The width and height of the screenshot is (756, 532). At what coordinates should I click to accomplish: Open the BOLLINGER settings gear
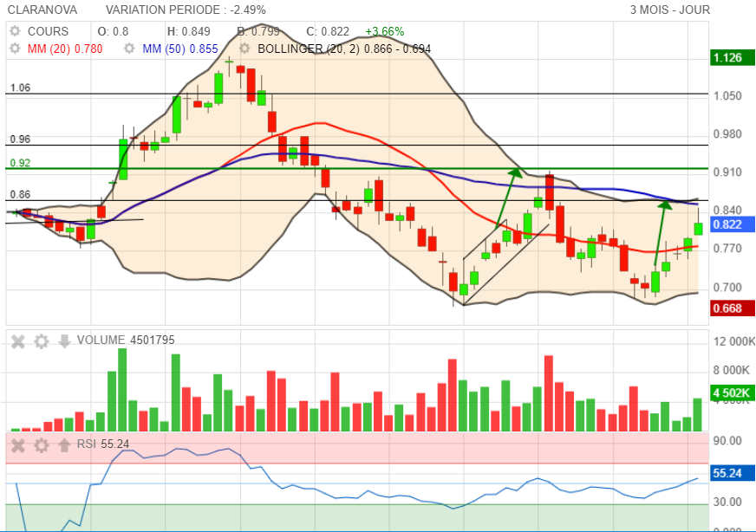pyautogui.click(x=245, y=49)
